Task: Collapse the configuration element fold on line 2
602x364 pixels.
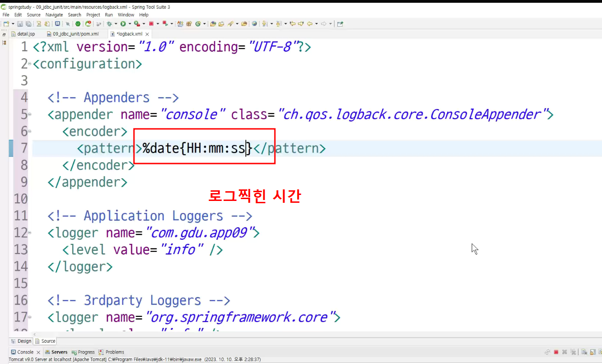Action: (x=30, y=64)
